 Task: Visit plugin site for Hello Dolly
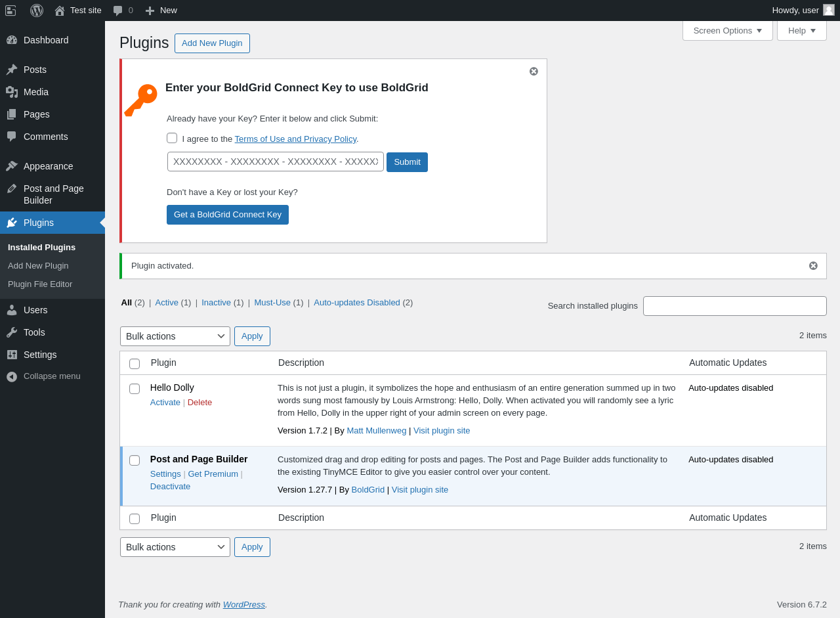[x=442, y=430]
